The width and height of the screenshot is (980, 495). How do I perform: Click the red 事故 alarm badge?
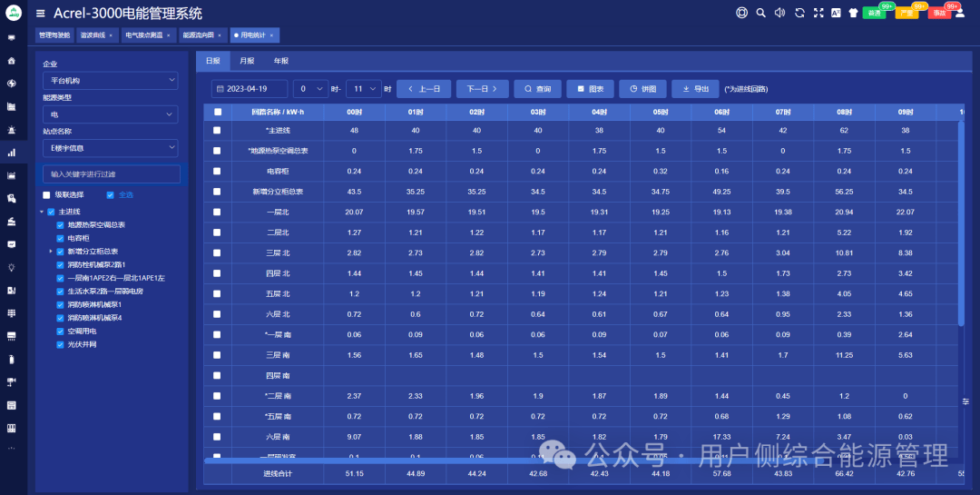(x=939, y=13)
